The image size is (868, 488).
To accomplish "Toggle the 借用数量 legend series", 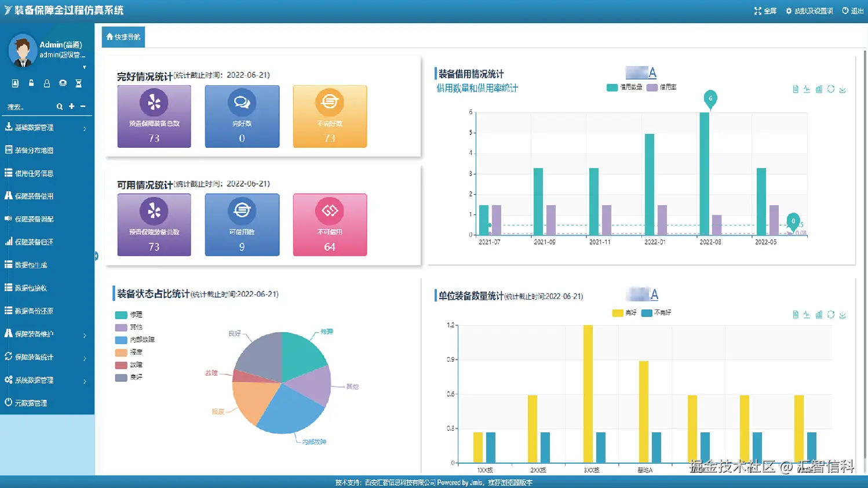I will coord(624,88).
